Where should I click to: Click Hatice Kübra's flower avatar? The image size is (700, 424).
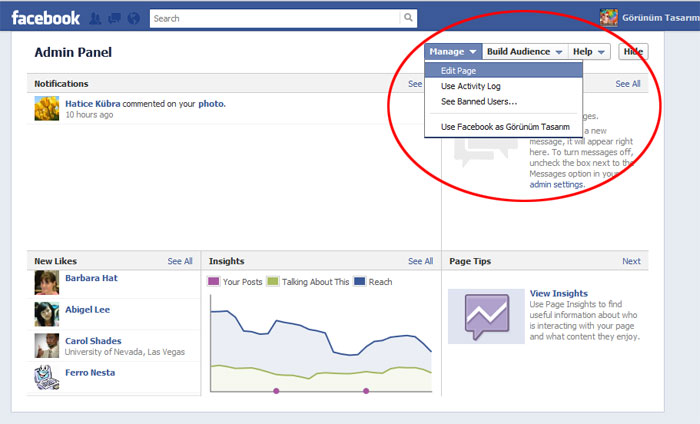pyautogui.click(x=47, y=108)
